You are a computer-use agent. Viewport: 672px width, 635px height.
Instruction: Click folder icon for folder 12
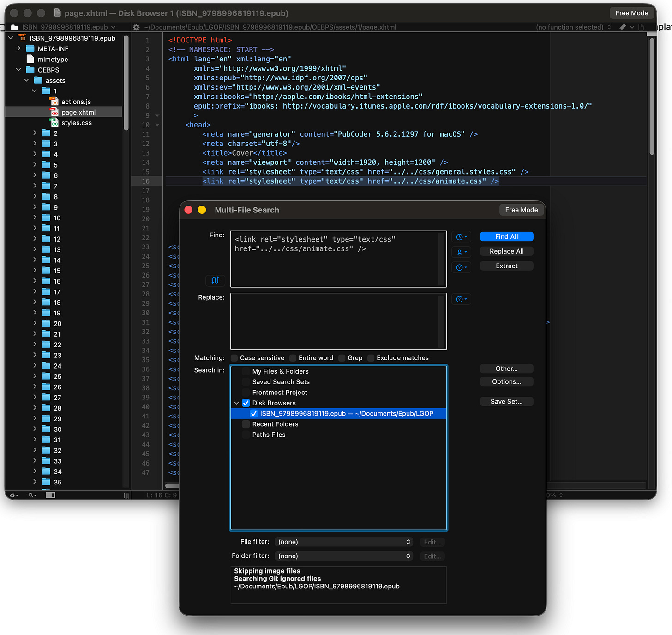(46, 239)
